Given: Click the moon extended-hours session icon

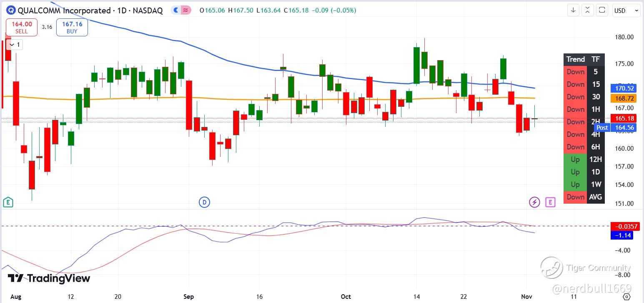Looking at the screenshot, I should [176, 10].
